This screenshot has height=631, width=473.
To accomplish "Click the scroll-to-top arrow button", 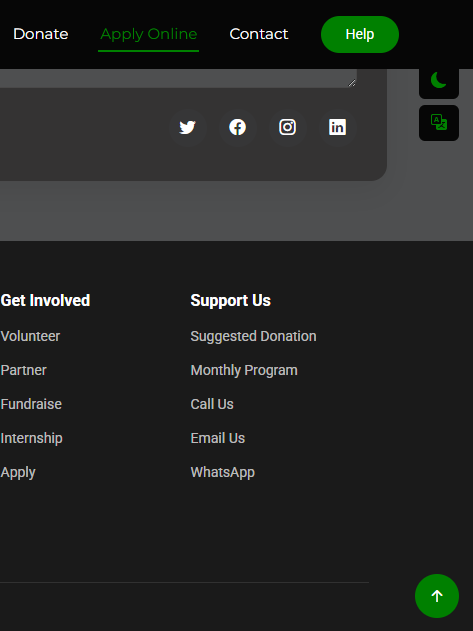I will tap(437, 596).
